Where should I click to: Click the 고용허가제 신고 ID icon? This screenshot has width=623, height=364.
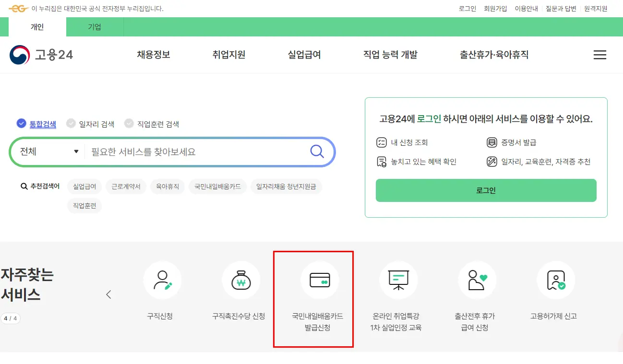pos(555,281)
